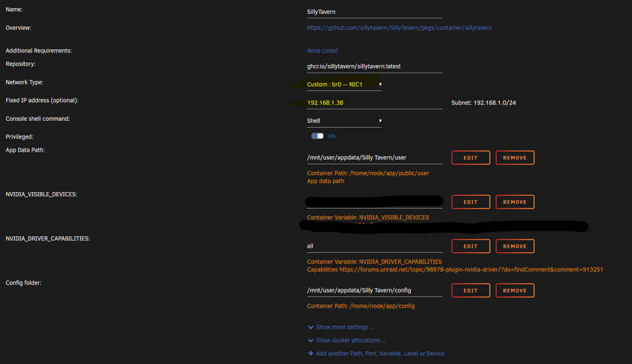Image resolution: width=632 pixels, height=364 pixels.
Task: Click the Fixed IP address field
Action: 374,103
